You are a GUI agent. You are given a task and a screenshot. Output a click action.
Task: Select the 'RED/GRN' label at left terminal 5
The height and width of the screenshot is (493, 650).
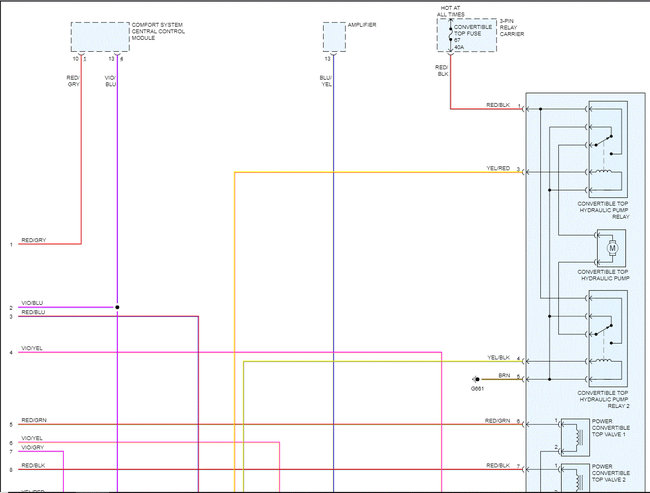pyautogui.click(x=34, y=420)
